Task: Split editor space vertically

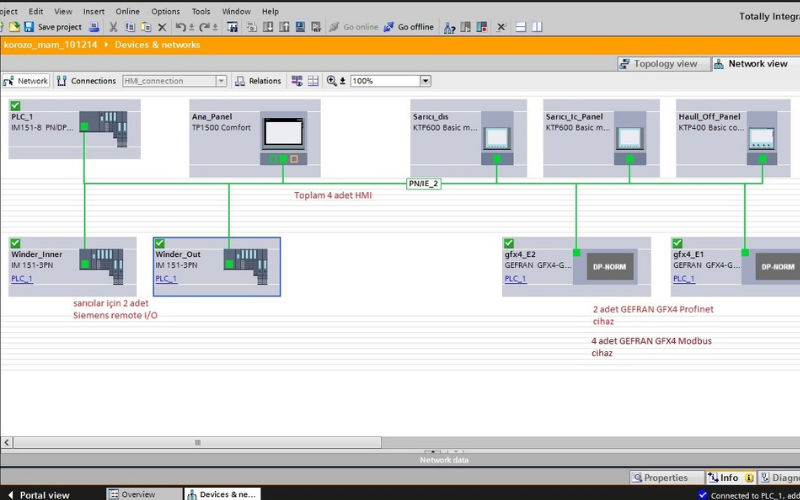Action: [x=537, y=27]
